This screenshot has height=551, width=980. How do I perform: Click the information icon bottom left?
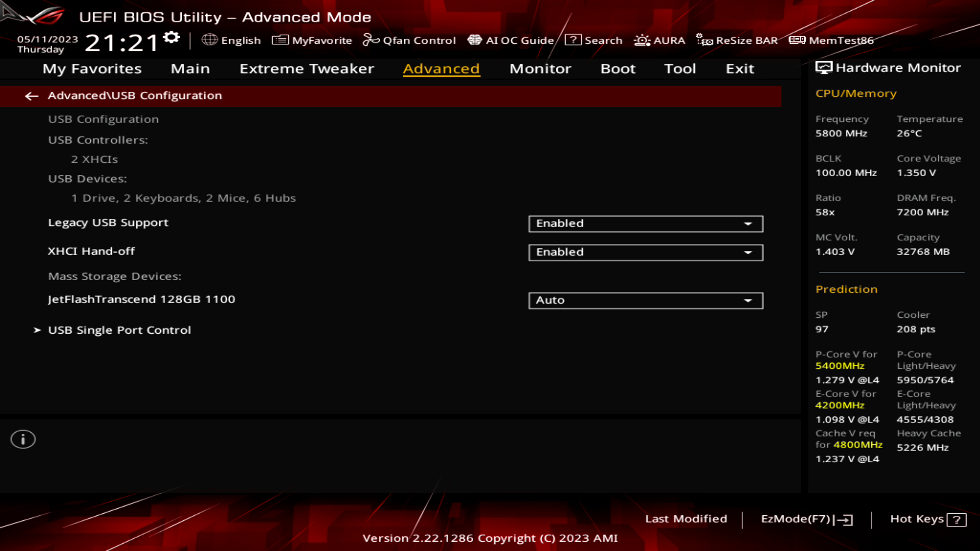(22, 439)
